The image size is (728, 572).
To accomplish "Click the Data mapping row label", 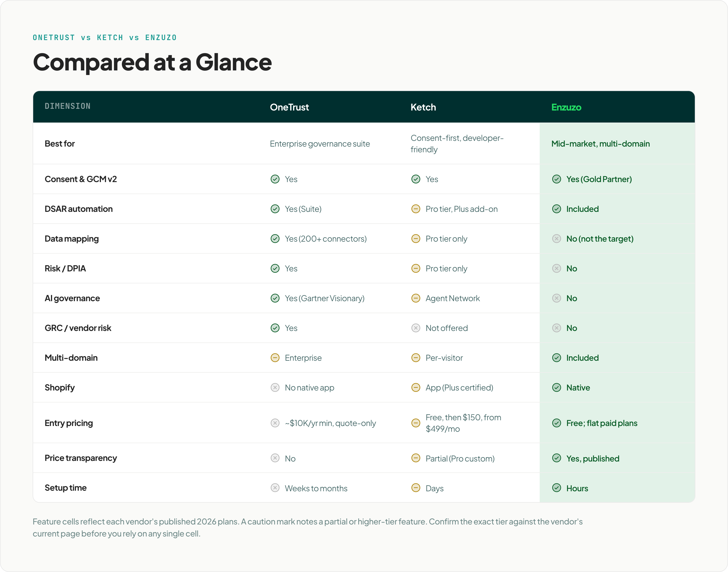I will coord(72,239).
